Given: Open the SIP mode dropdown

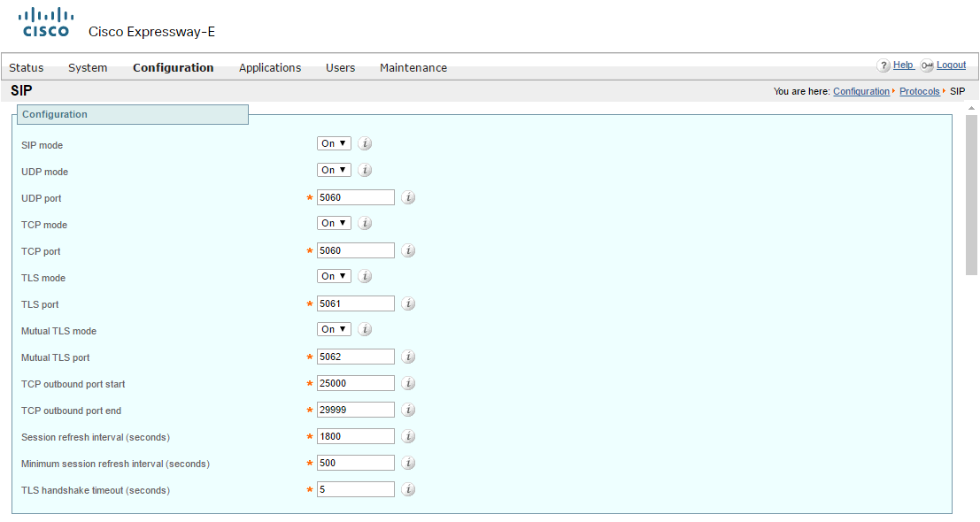Looking at the screenshot, I should pyautogui.click(x=334, y=143).
